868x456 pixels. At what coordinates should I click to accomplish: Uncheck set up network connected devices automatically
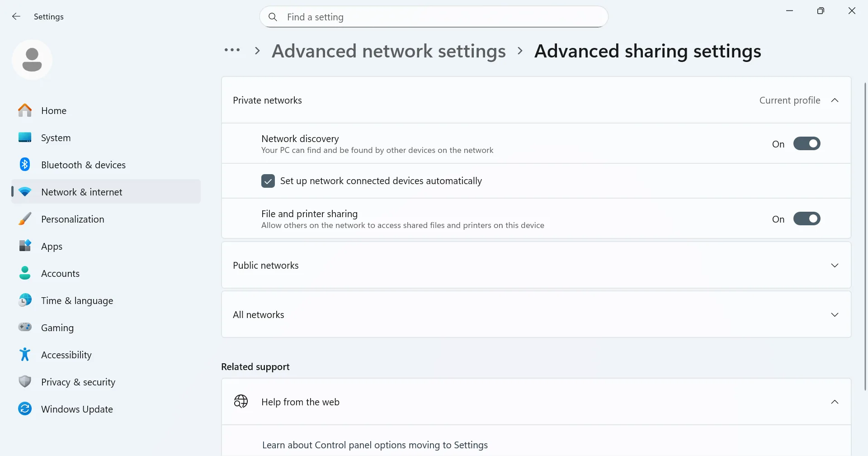[268, 180]
